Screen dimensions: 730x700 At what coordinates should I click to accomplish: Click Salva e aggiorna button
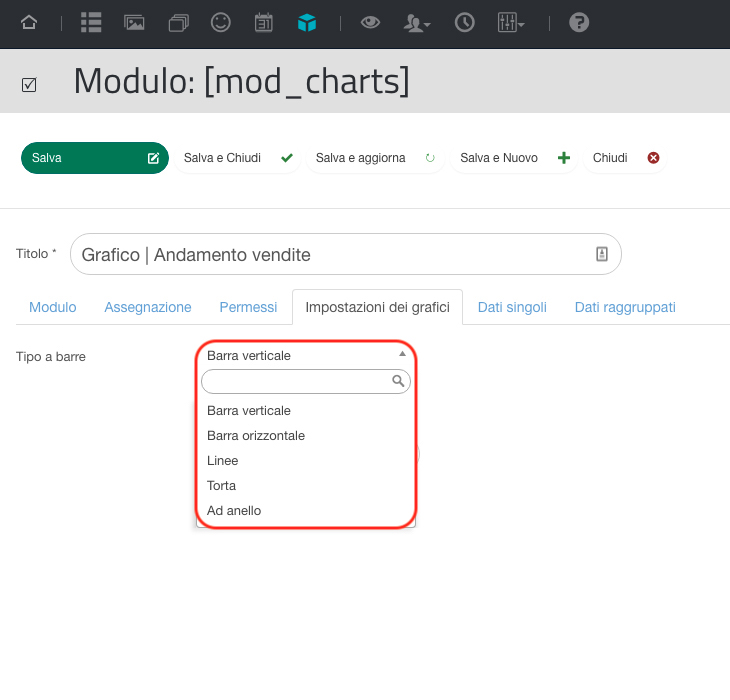(375, 158)
